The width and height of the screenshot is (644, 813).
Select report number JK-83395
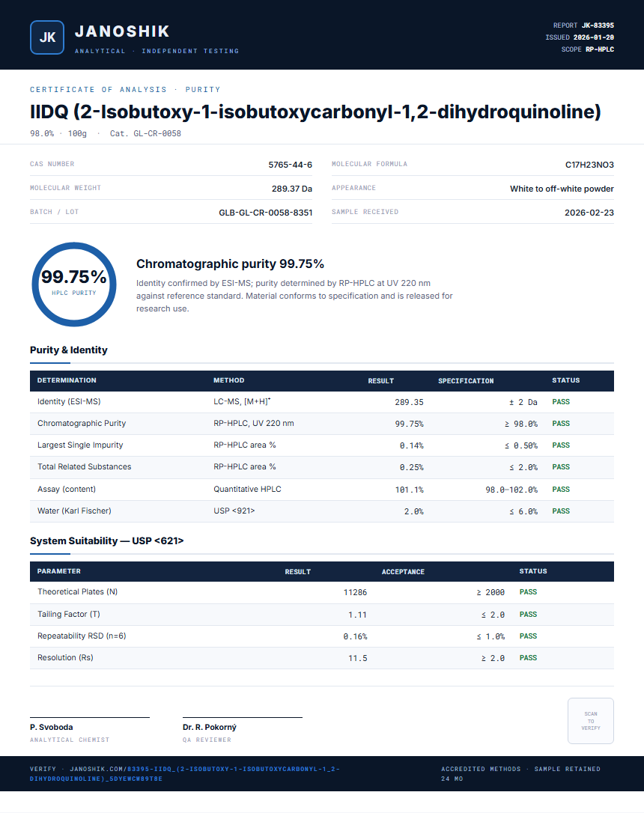click(598, 25)
